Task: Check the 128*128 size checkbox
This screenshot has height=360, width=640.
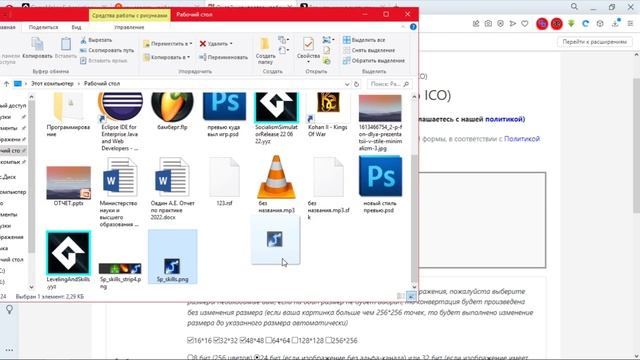Action: pyautogui.click(x=295, y=340)
